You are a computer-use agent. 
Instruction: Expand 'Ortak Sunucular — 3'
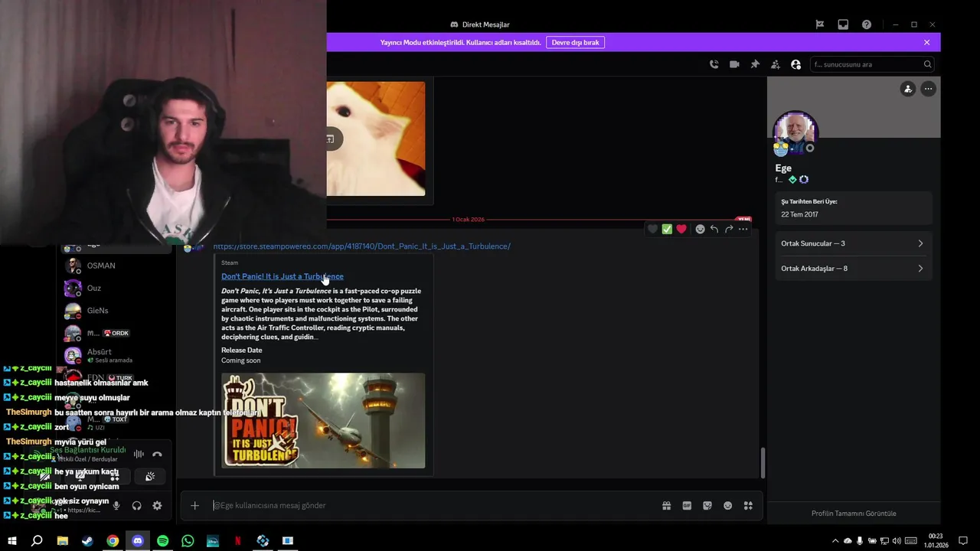[854, 243]
